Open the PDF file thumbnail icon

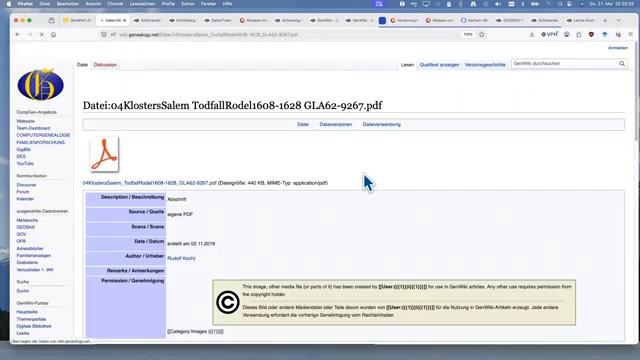pyautogui.click(x=104, y=154)
